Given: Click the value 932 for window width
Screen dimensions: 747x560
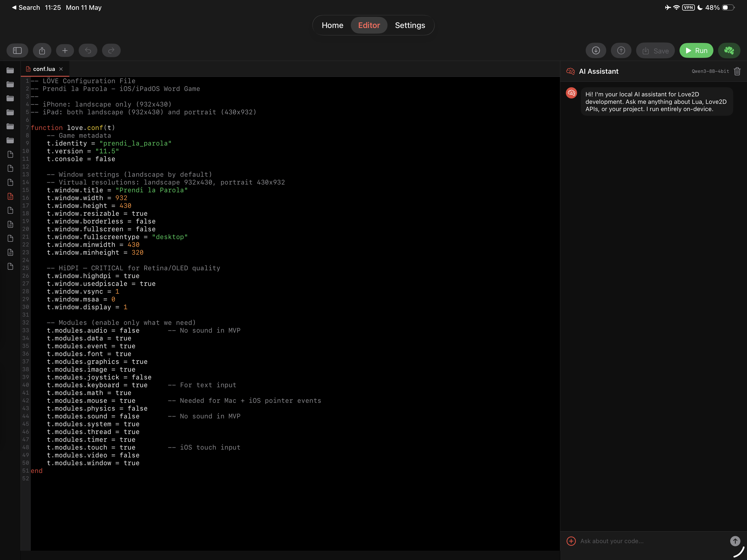Looking at the screenshot, I should (x=121, y=198).
